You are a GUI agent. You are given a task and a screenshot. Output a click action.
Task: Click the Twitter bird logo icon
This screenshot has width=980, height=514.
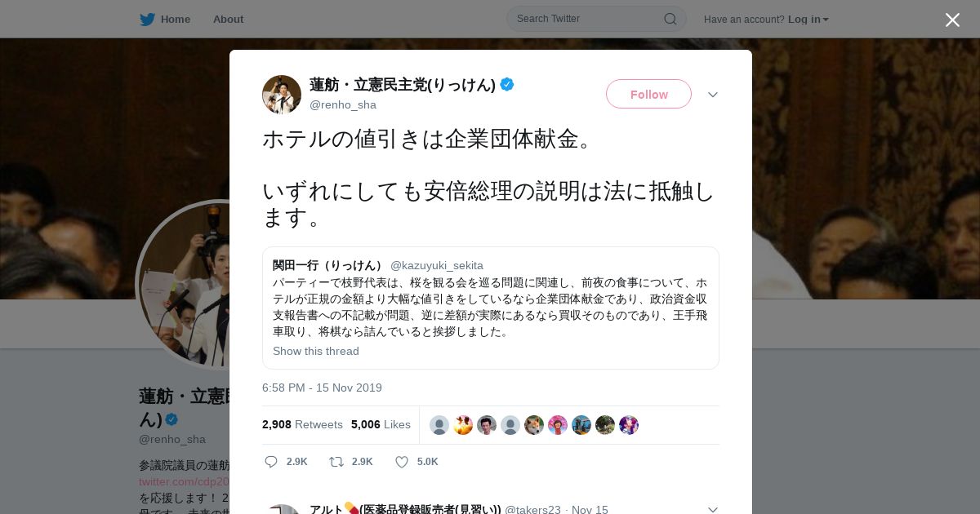147,19
